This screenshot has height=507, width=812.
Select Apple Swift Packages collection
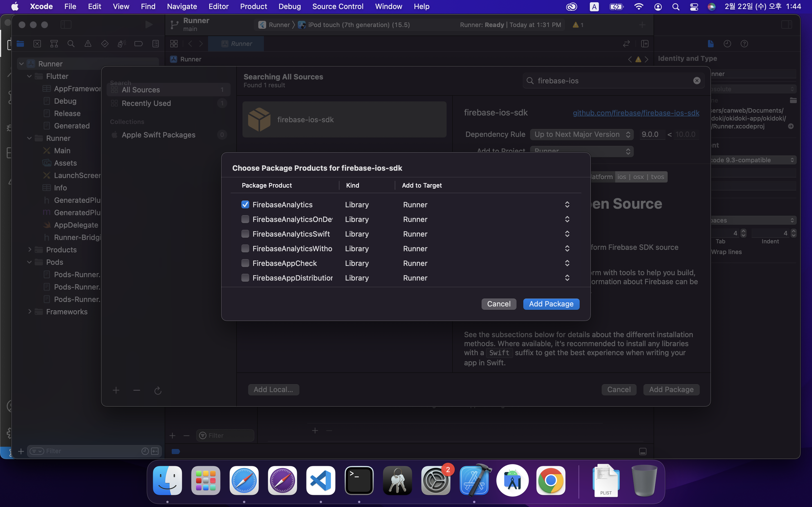[158, 135]
